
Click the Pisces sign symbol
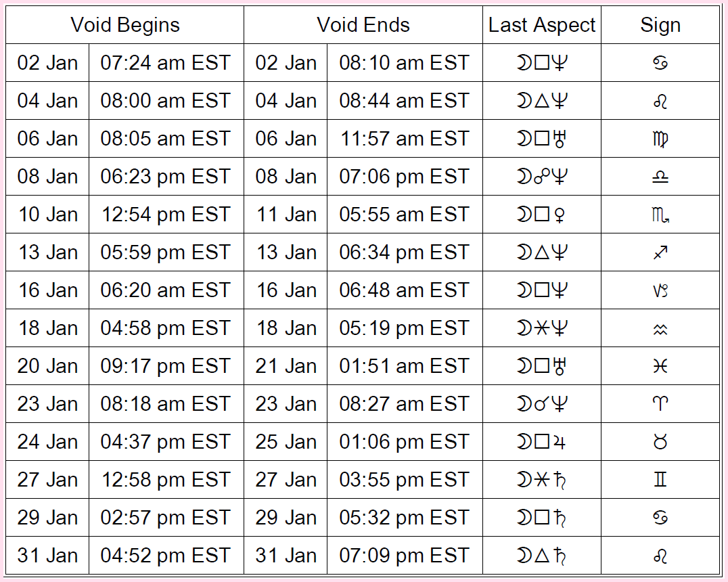[x=660, y=366]
